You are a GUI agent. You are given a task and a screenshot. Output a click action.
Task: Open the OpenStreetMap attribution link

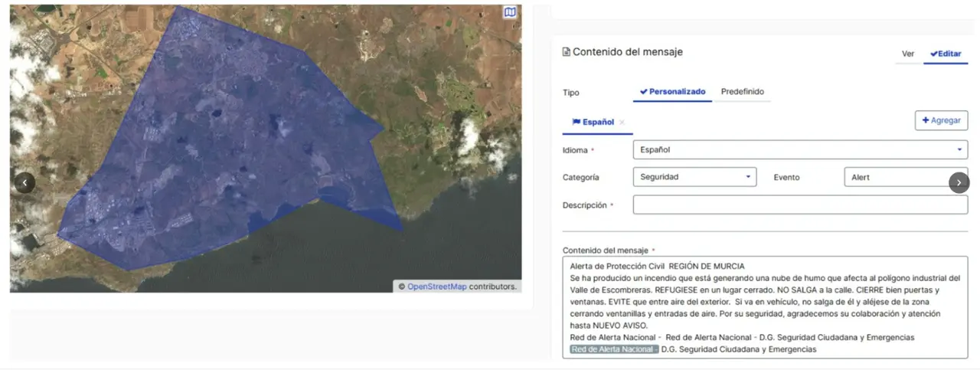tap(436, 287)
